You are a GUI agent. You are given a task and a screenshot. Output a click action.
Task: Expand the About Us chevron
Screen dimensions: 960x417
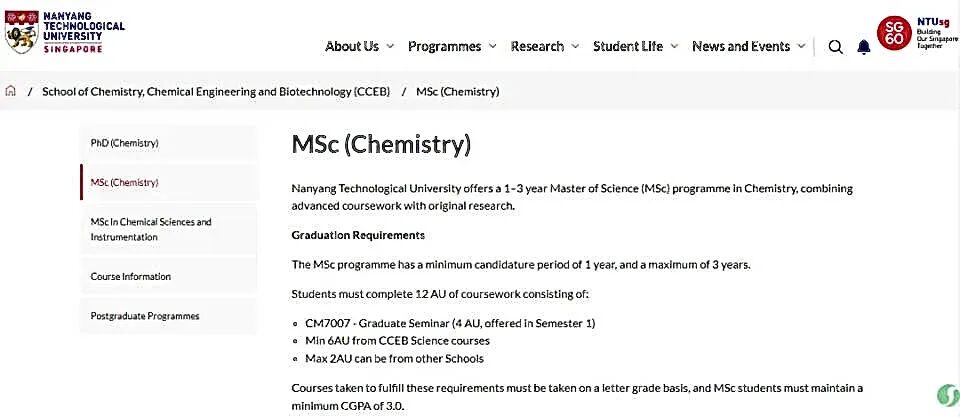(390, 47)
